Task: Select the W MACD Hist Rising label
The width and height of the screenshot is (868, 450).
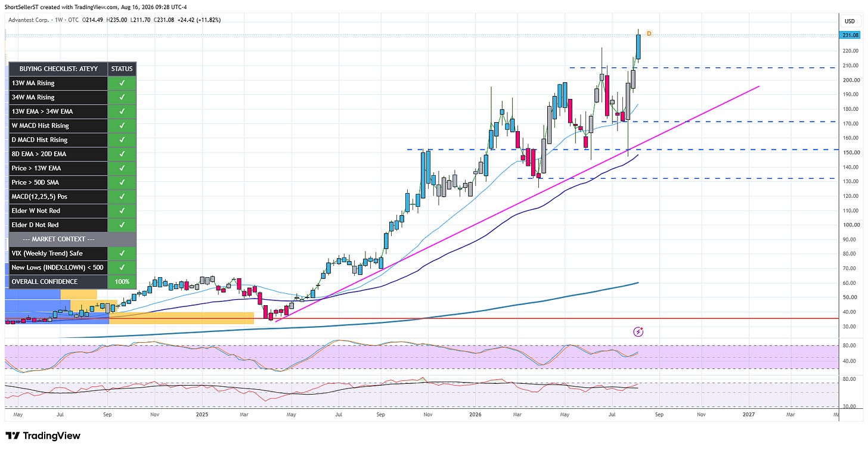Action: (41, 126)
